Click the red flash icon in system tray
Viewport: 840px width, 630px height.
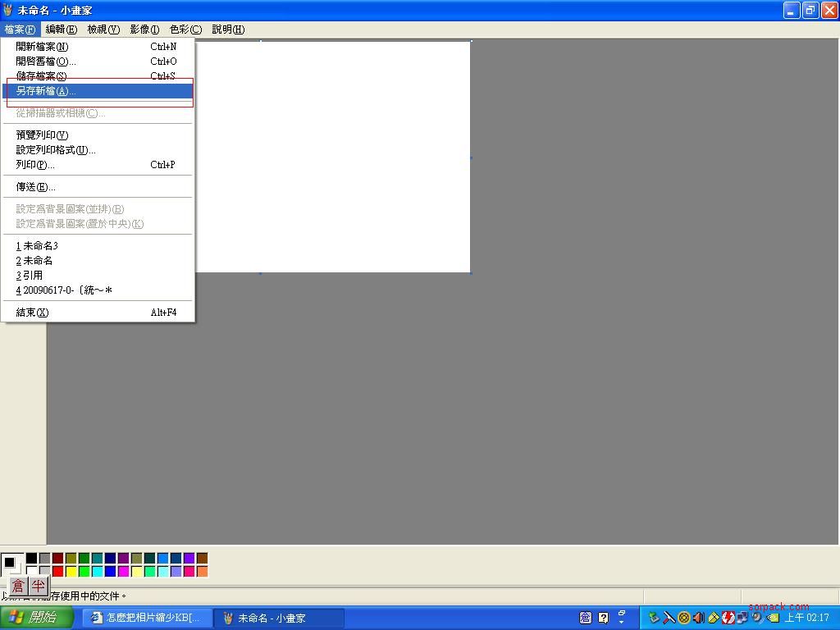point(728,618)
